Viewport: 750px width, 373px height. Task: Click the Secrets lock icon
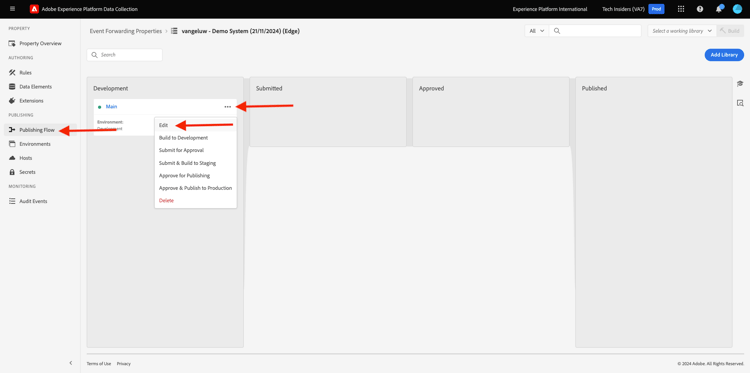click(x=12, y=172)
